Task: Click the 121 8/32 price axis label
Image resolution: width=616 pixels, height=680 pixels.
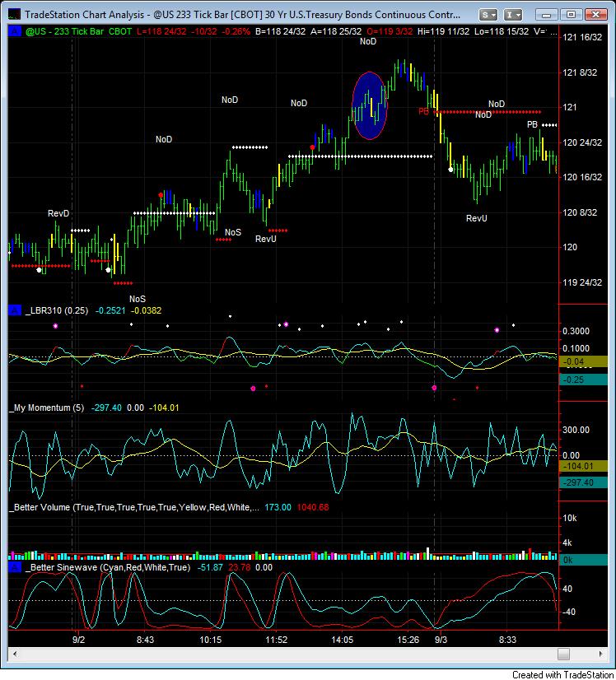Action: click(580, 72)
